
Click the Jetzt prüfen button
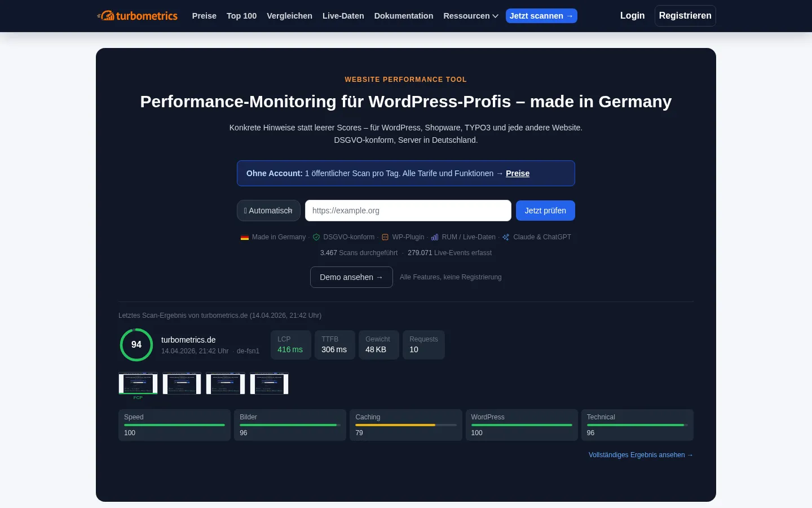pos(545,211)
